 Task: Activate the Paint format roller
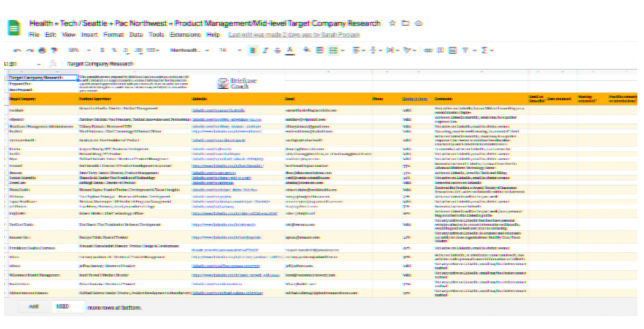54,51
